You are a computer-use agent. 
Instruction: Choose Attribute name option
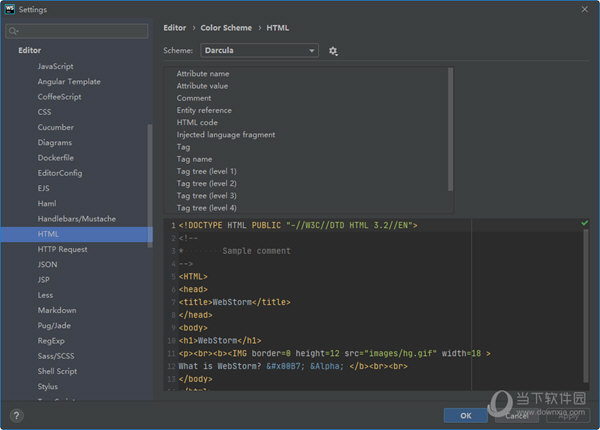pyautogui.click(x=203, y=73)
